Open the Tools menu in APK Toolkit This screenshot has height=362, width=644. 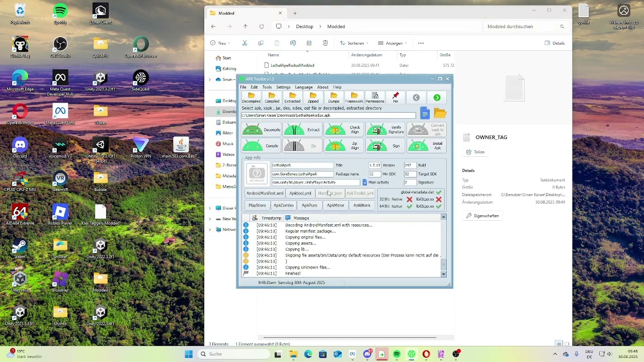267,87
